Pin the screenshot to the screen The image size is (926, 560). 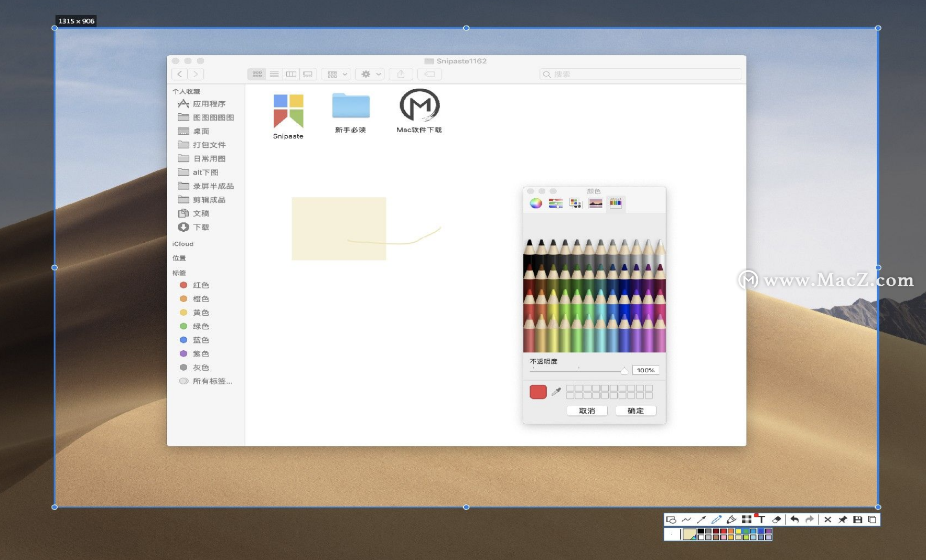tap(843, 520)
